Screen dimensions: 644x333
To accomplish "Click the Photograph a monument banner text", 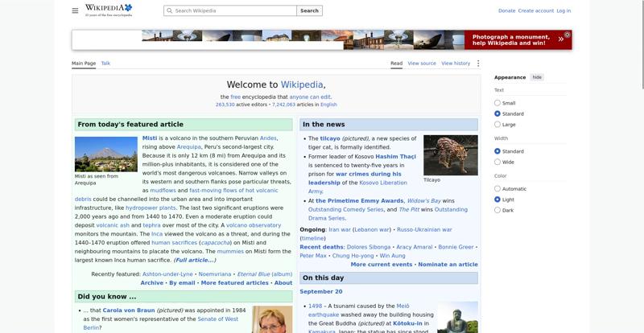I will (x=510, y=40).
